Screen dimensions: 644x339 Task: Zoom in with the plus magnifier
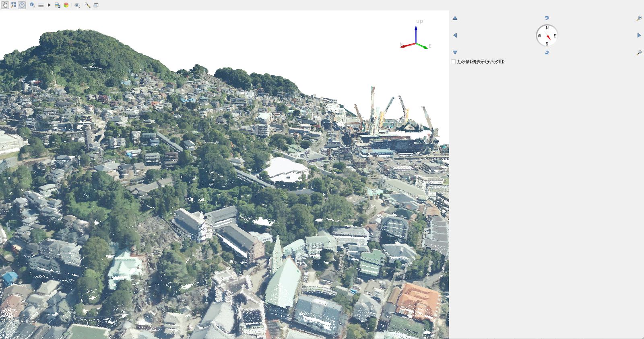(x=639, y=18)
